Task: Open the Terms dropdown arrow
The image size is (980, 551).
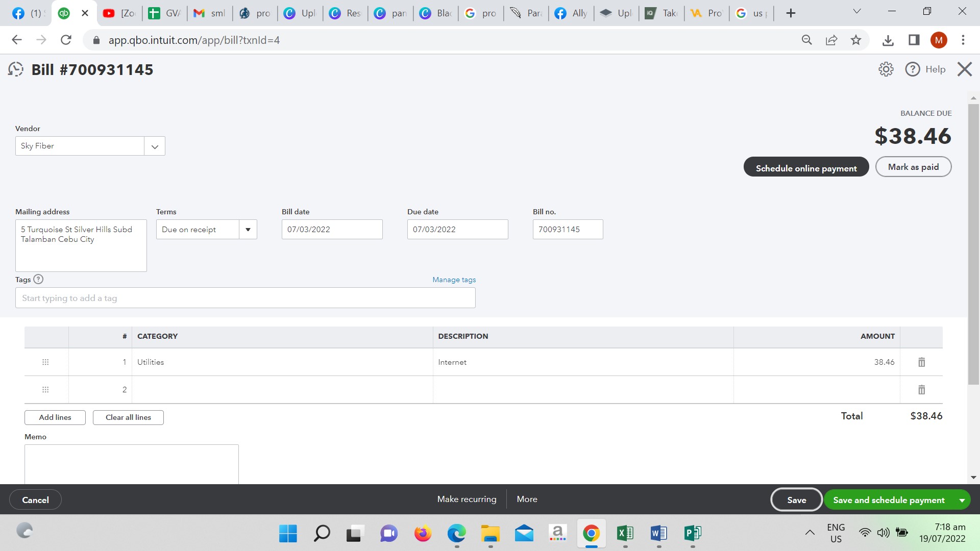Action: coord(248,230)
